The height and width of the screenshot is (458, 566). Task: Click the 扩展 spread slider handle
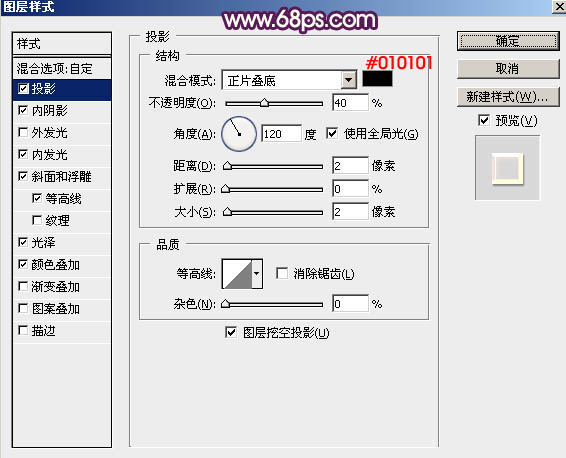(226, 189)
